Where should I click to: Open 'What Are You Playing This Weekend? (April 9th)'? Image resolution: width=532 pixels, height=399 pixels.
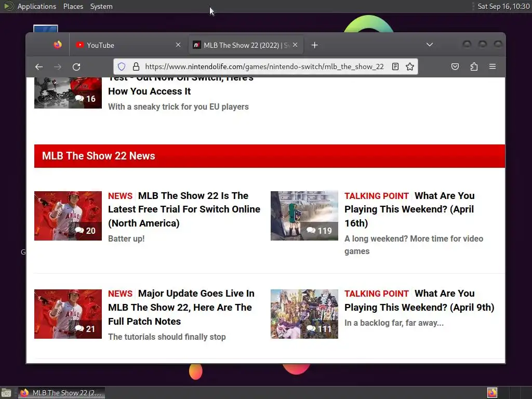click(419, 300)
